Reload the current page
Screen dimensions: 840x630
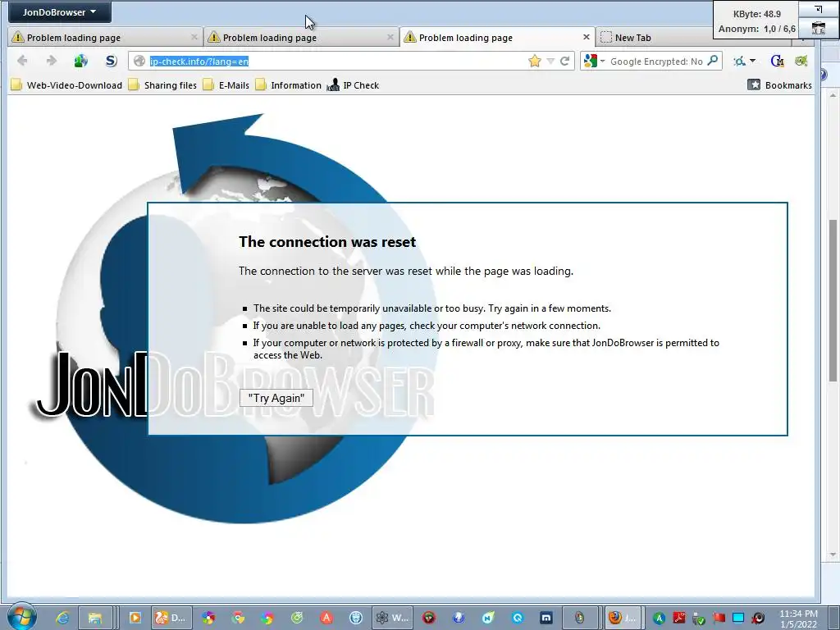tap(564, 61)
